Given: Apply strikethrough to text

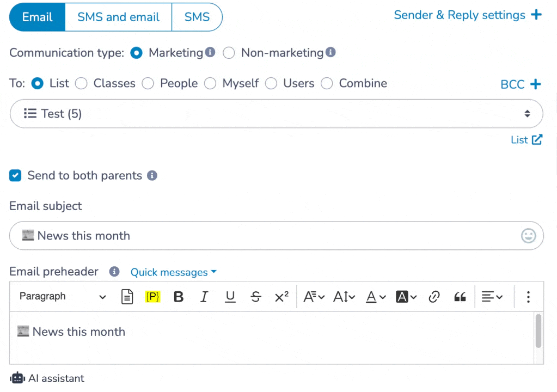Looking at the screenshot, I should pos(256,297).
